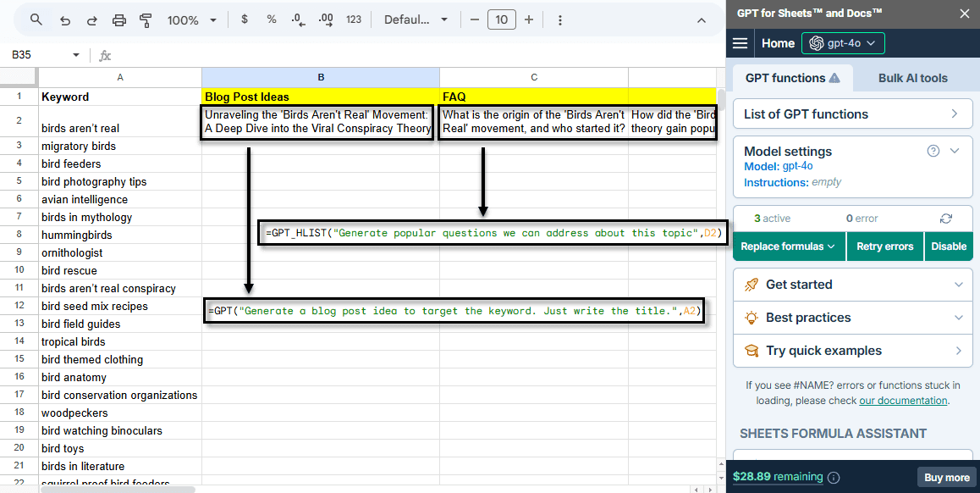The height and width of the screenshot is (493, 980).
Task: Decrease font size with minus button
Action: [475, 19]
